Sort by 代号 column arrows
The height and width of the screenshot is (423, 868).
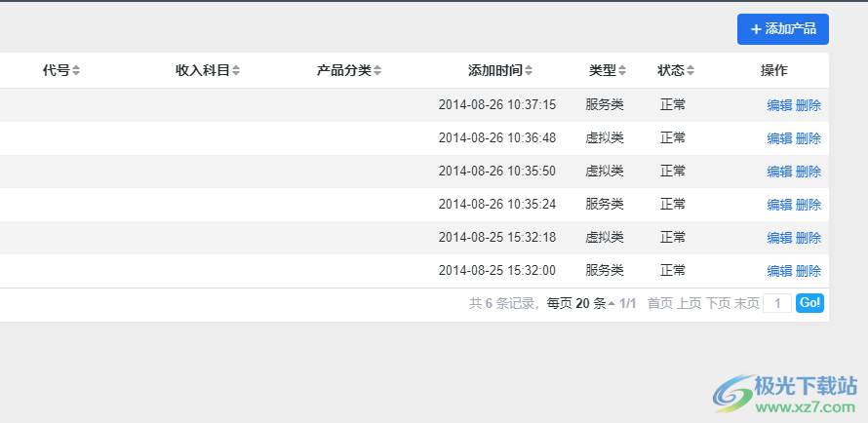pos(76,70)
